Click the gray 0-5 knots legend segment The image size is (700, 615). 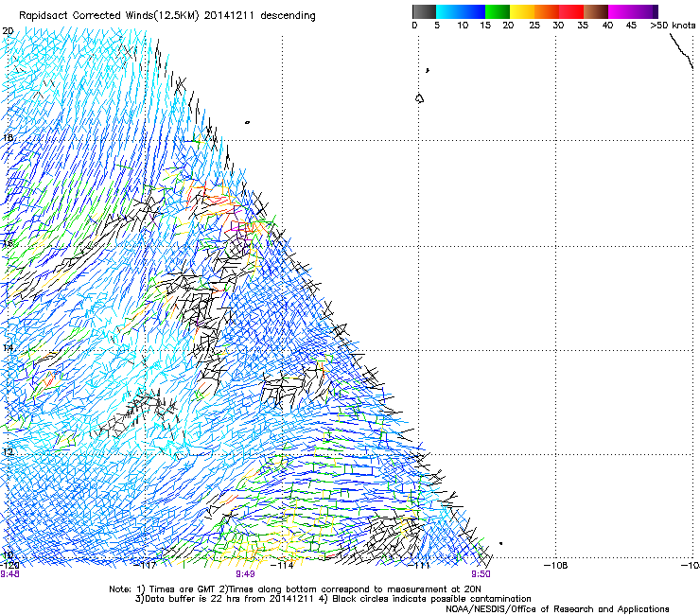pyautogui.click(x=424, y=11)
